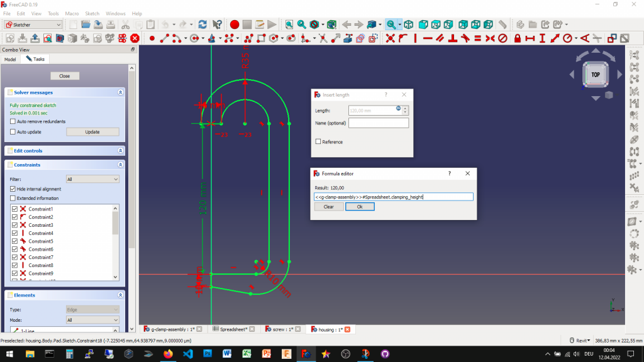Switch to the g-clamp-assembly document tab
Screen dimensions: 644x362
click(172, 329)
